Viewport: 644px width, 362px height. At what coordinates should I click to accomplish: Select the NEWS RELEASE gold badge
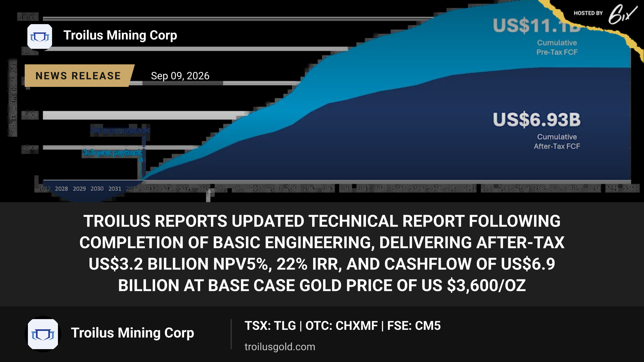(x=79, y=76)
